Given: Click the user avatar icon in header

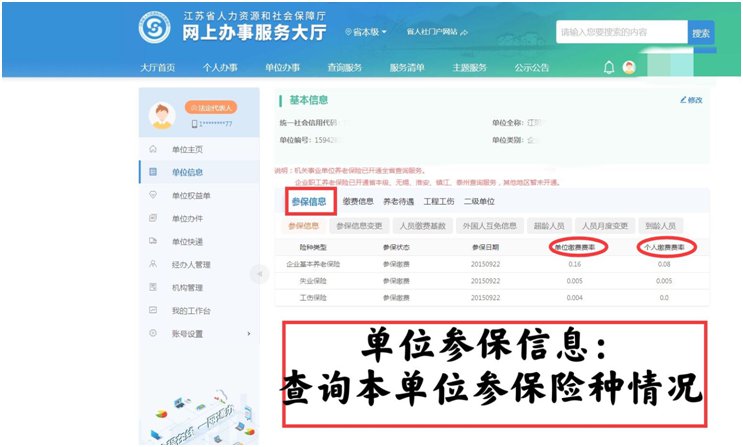Looking at the screenshot, I should pyautogui.click(x=629, y=68).
